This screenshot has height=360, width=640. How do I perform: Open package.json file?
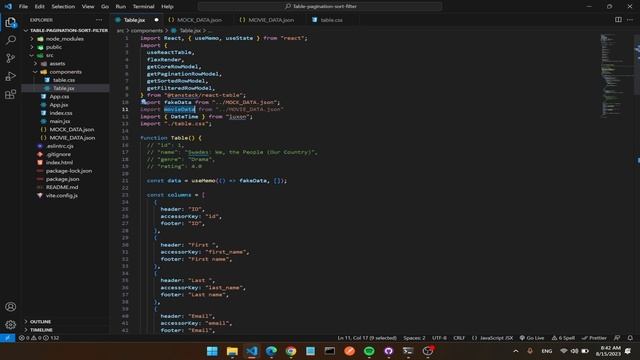(x=62, y=179)
